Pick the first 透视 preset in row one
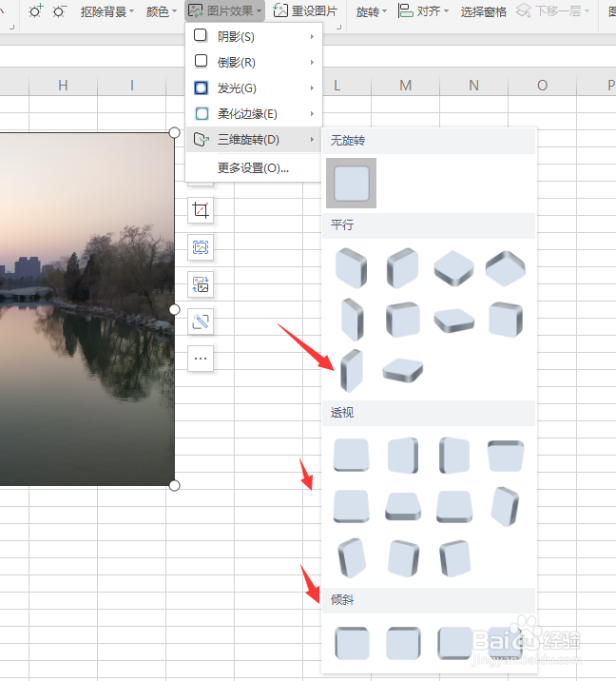 pos(351,455)
